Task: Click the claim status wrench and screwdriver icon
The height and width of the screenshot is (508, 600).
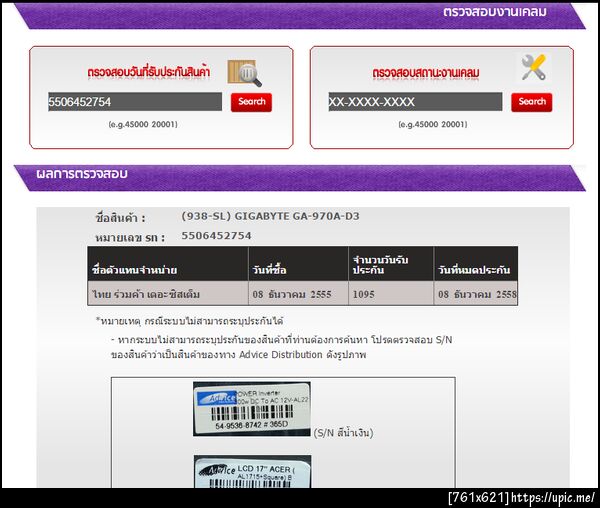Action: pyautogui.click(x=534, y=67)
